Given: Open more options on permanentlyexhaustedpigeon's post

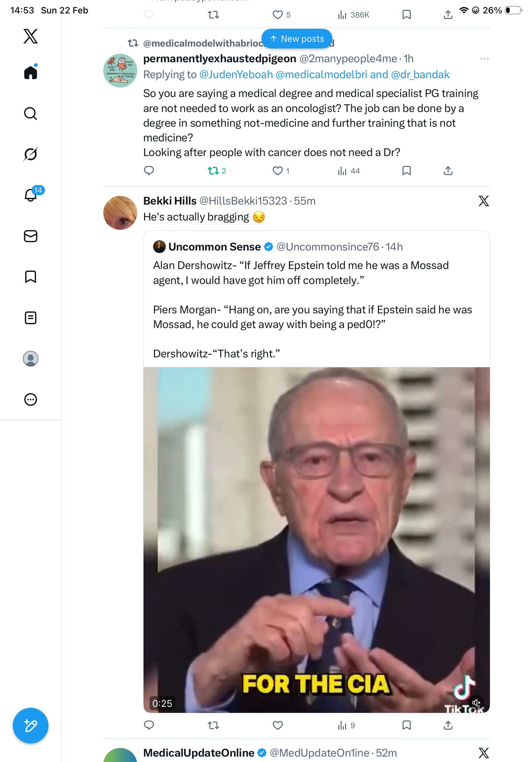Looking at the screenshot, I should [x=484, y=59].
